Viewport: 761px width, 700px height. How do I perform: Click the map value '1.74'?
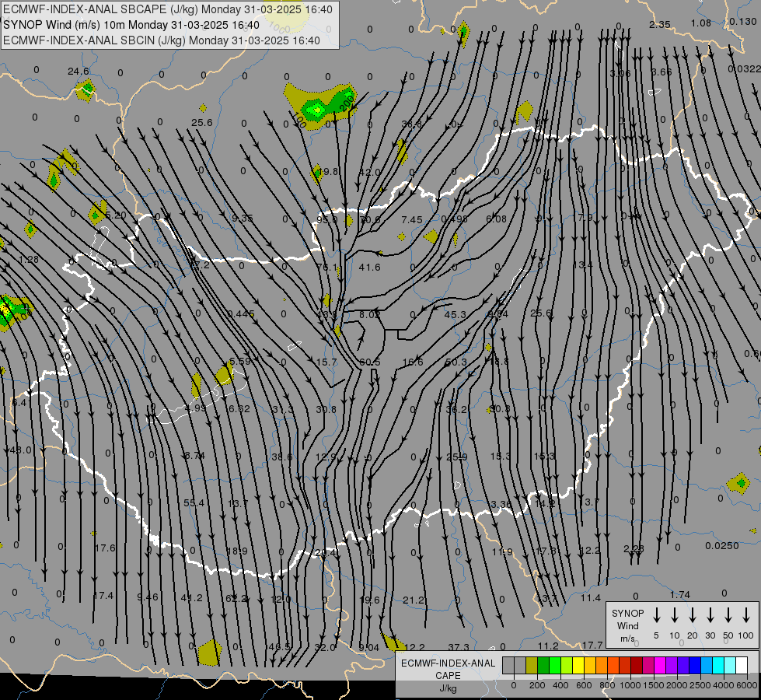[680, 594]
